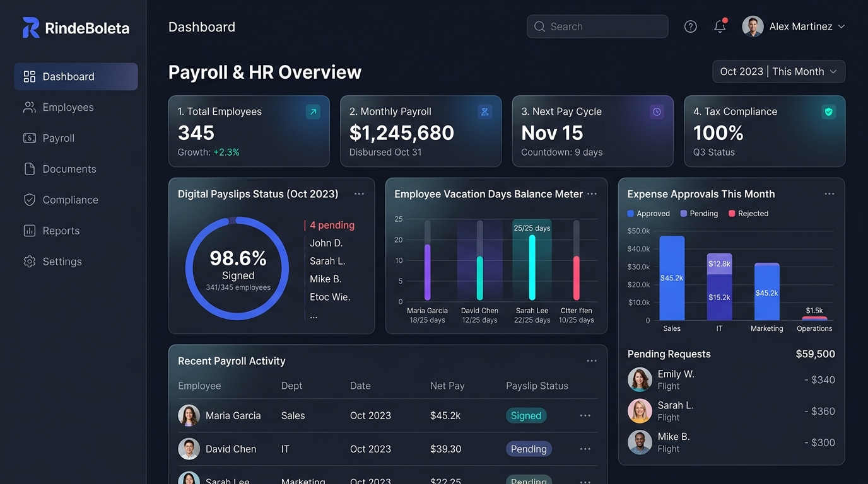Open the notifications bell
Image resolution: width=868 pixels, height=484 pixels.
720,26
